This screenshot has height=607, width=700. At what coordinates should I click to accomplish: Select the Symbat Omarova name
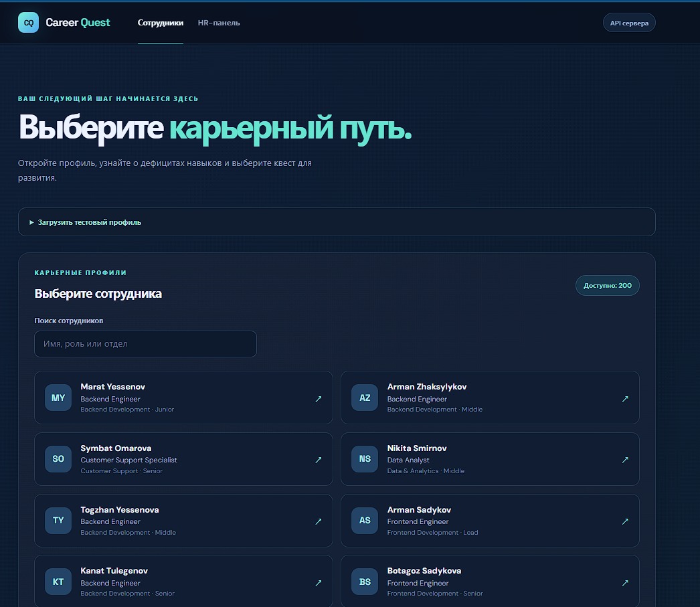click(116, 448)
